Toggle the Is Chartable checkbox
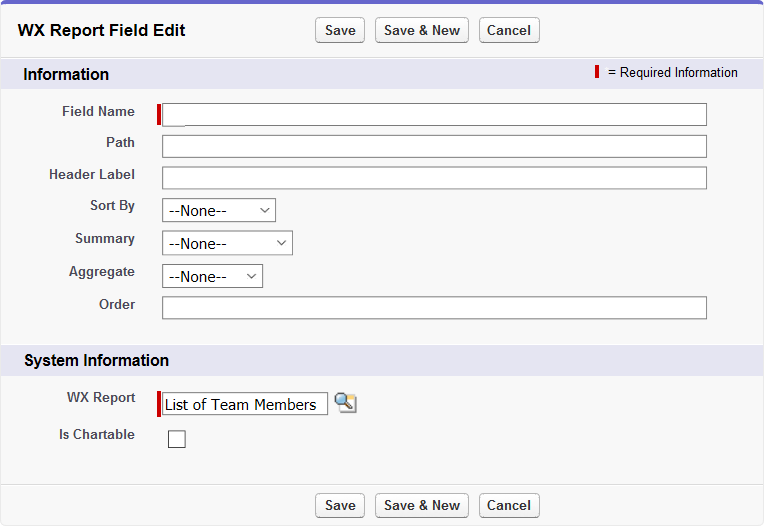This screenshot has width=764, height=526. click(x=177, y=438)
